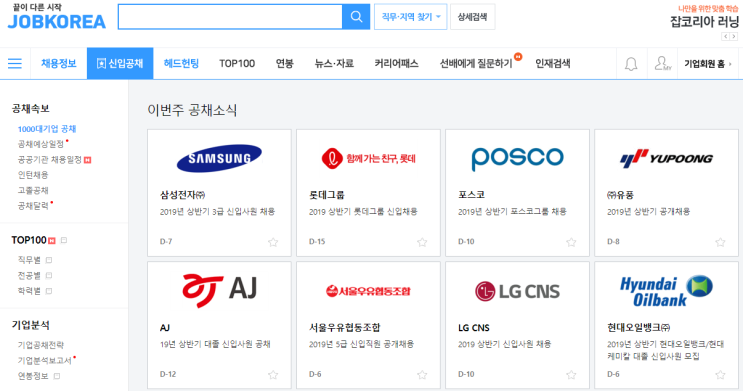The image size is (743, 391).
Task: Open 고졸공채 in sidebar
Action: pos(33,191)
